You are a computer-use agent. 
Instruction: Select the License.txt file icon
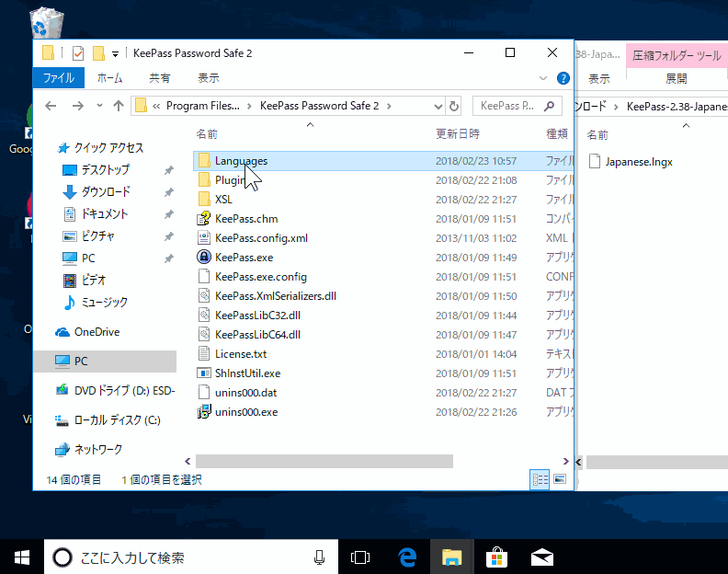(x=204, y=354)
